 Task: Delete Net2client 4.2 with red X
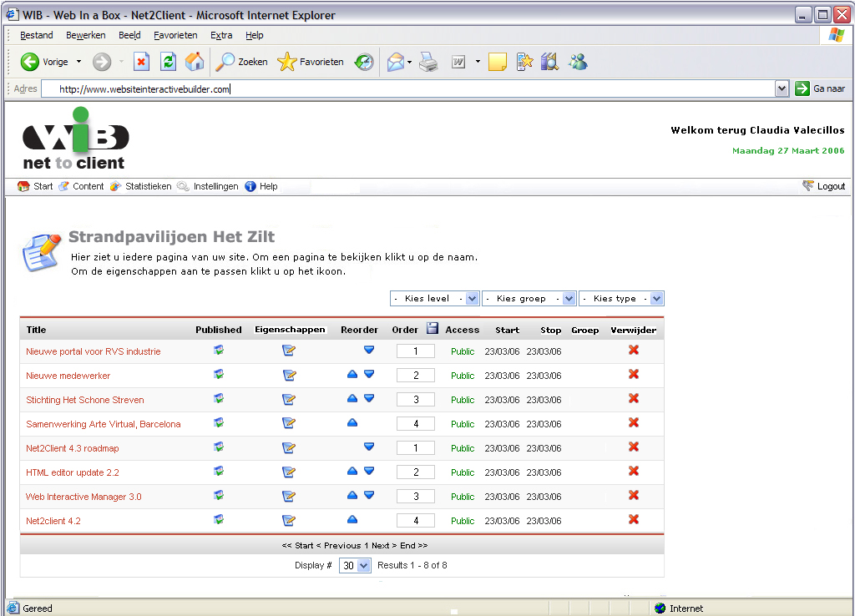634,519
